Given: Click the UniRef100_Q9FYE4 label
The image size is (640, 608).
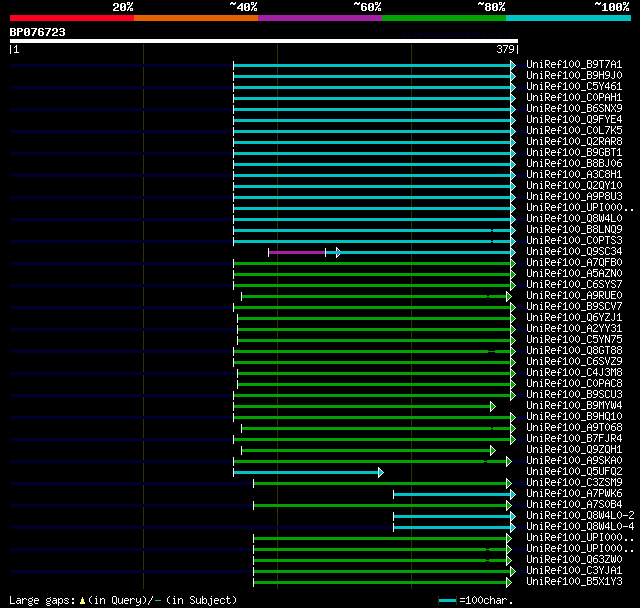Looking at the screenshot, I should pos(574,120).
